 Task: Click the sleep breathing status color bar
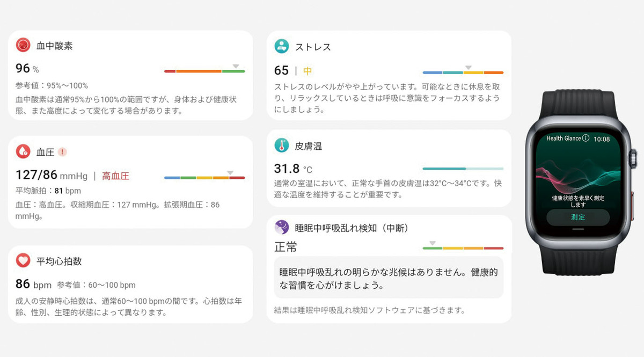[463, 248]
